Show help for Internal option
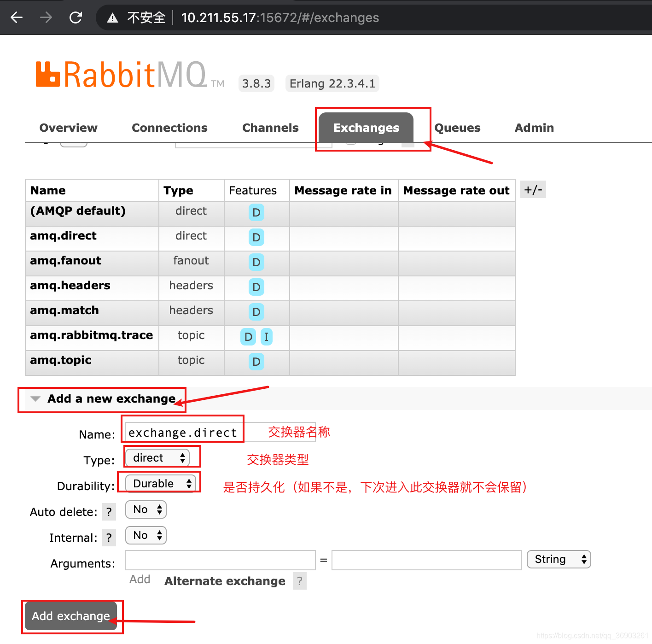 tap(109, 538)
